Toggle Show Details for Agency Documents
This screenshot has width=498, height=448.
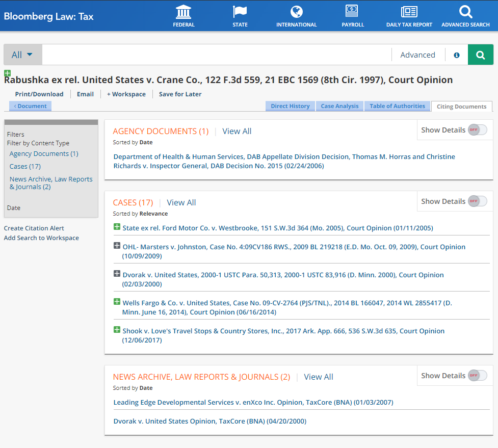pos(477,130)
